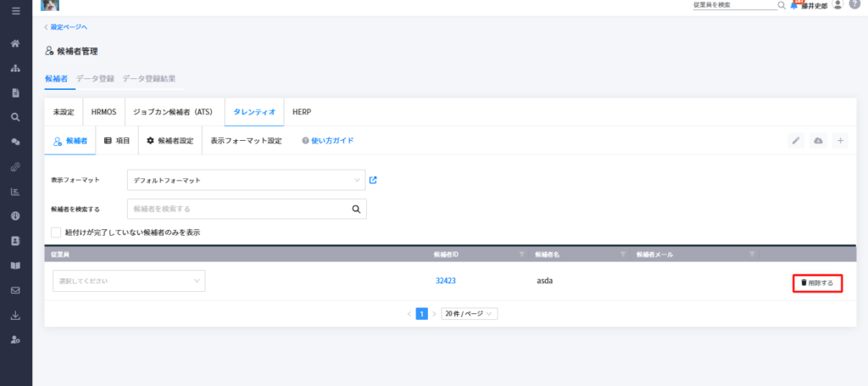868x386 pixels.
Task: Go back via 設定ページへ link
Action: point(66,26)
